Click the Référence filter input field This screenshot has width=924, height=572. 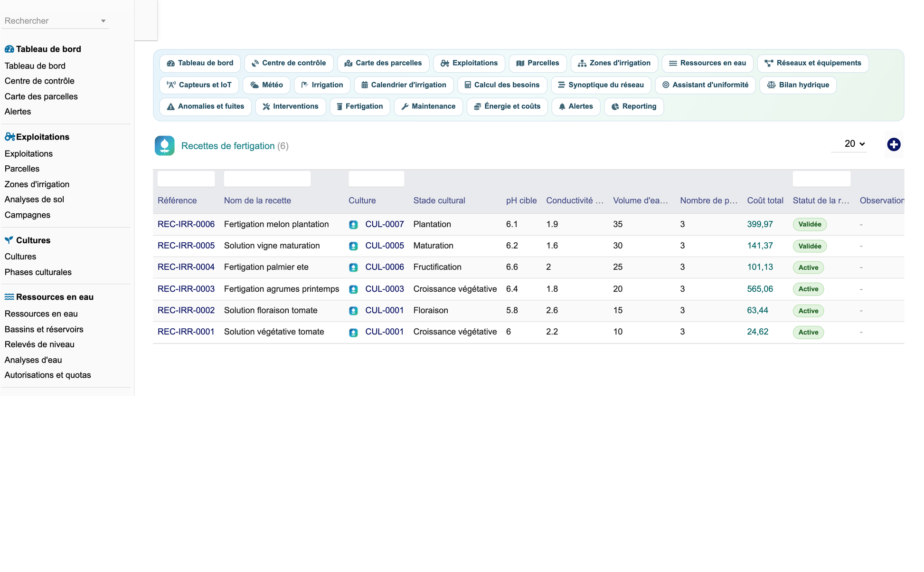tap(186, 179)
